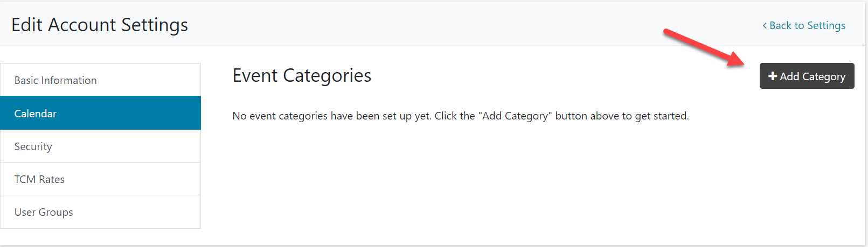868x247 pixels.
Task: Switch to the Security tab
Action: coord(33,146)
